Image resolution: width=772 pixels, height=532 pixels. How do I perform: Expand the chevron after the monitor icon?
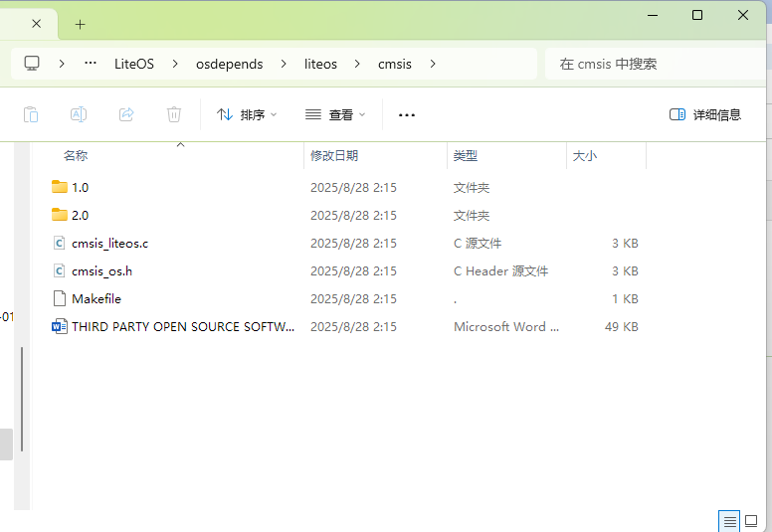click(62, 64)
